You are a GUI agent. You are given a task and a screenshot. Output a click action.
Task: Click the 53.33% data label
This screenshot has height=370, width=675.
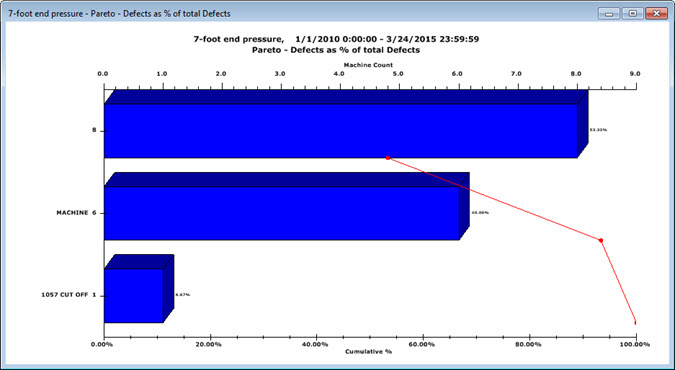pyautogui.click(x=598, y=130)
